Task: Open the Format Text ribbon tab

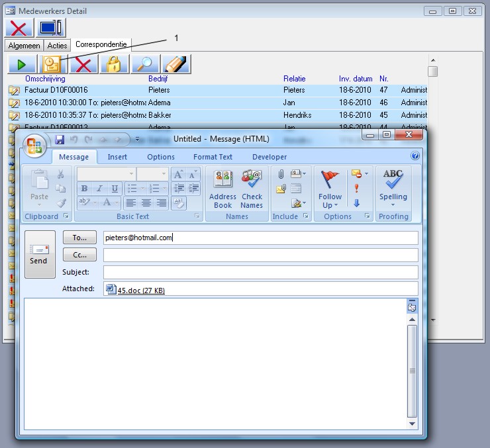Action: coord(213,157)
